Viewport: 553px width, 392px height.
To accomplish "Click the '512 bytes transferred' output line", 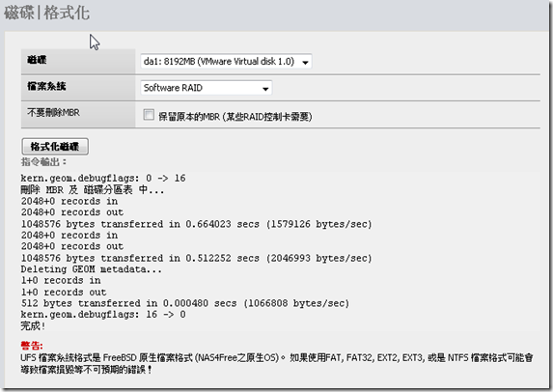I will coord(184,303).
